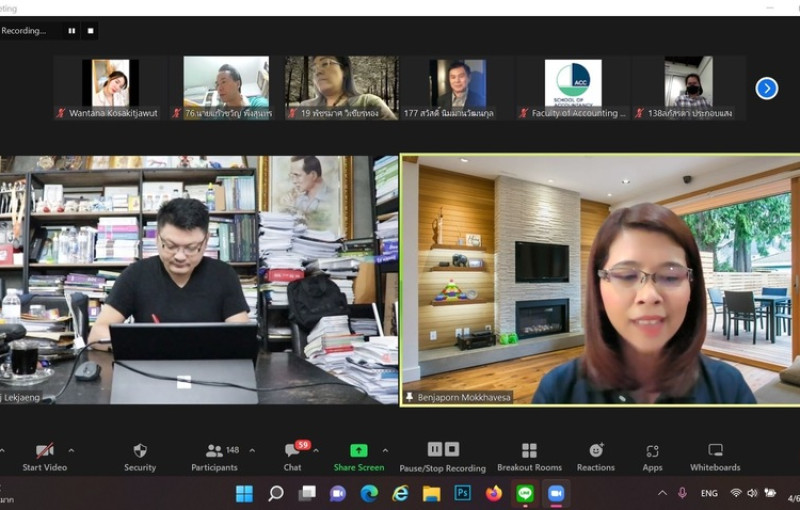Open the LINE app in the taskbar
The height and width of the screenshot is (510, 800).
click(x=525, y=493)
